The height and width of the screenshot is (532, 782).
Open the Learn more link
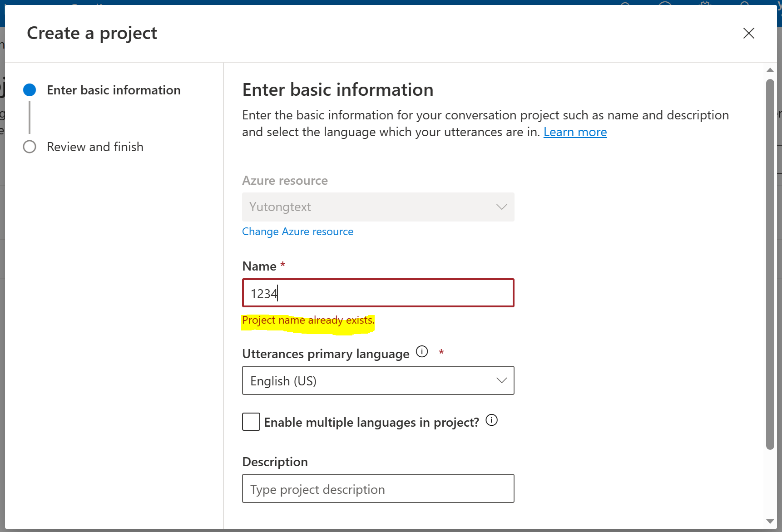[575, 132]
